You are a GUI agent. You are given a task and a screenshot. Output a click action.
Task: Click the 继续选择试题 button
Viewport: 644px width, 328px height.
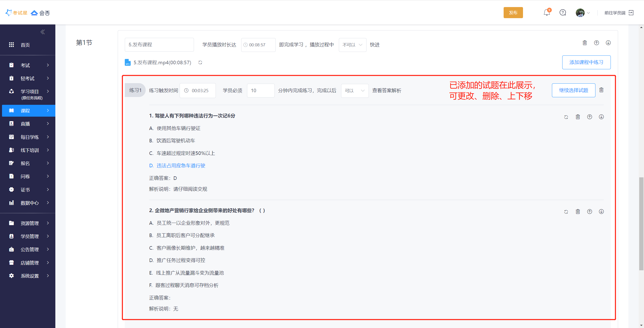[573, 90]
